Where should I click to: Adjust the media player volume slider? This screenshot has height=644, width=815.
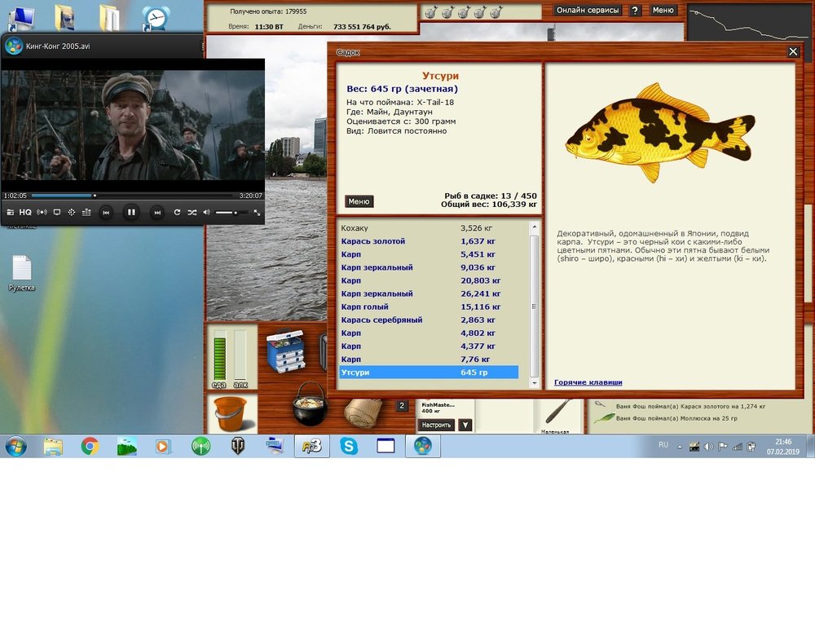click(x=228, y=212)
